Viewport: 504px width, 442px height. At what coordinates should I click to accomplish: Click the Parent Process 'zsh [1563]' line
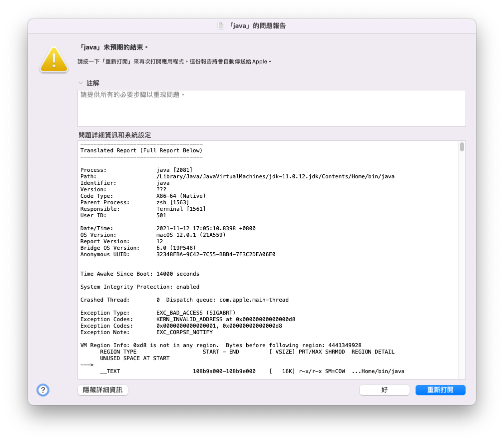pos(135,202)
